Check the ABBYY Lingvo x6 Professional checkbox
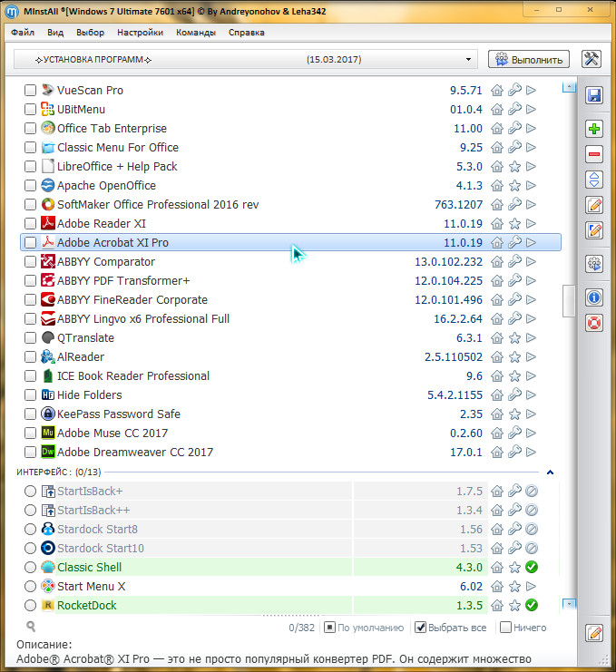The image size is (616, 672). click(30, 319)
